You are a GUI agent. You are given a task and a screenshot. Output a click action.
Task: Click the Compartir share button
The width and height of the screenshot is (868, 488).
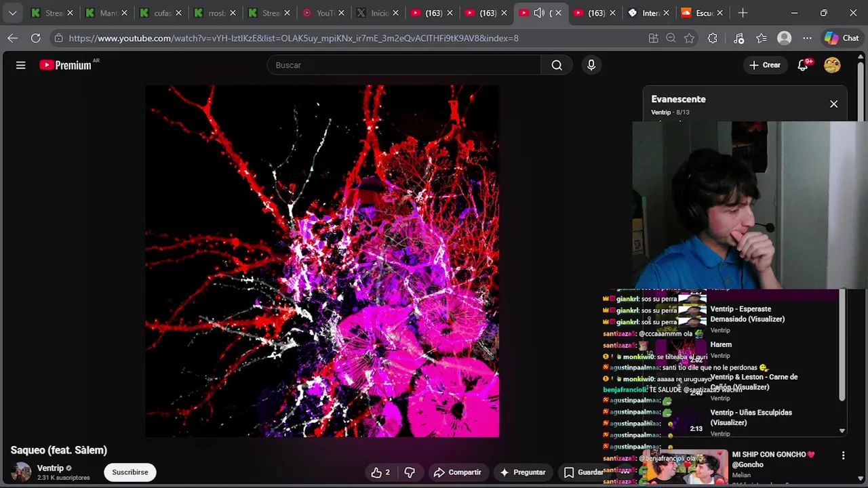(x=458, y=472)
